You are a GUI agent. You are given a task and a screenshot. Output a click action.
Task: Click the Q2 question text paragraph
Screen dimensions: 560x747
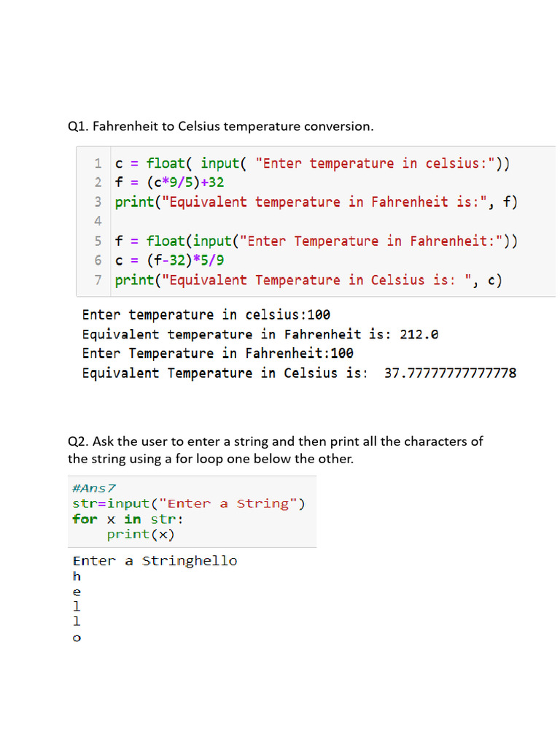275,450
